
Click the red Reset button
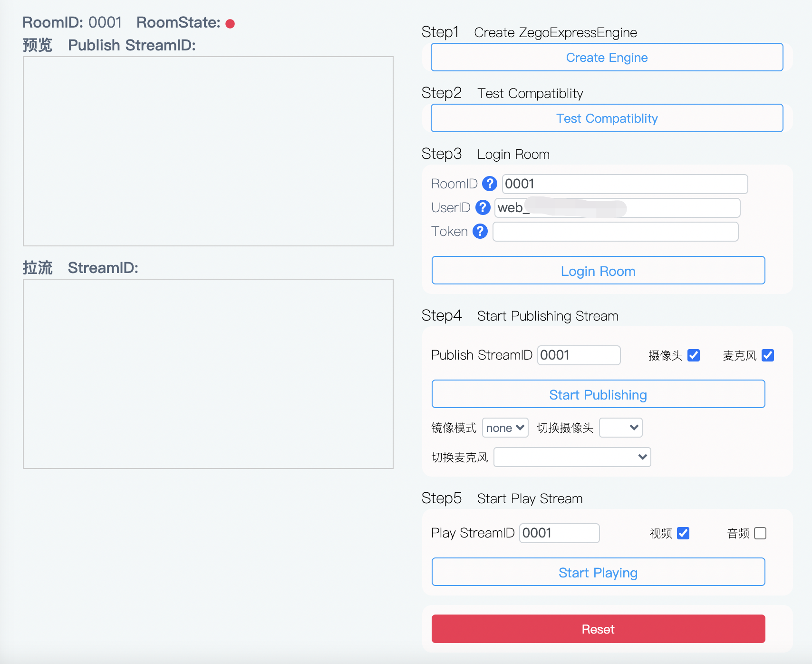(x=598, y=629)
